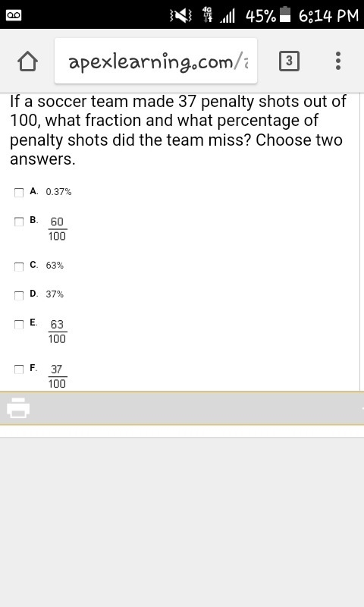Select checkbox C for 63%
364x607 pixels.
[x=19, y=266]
